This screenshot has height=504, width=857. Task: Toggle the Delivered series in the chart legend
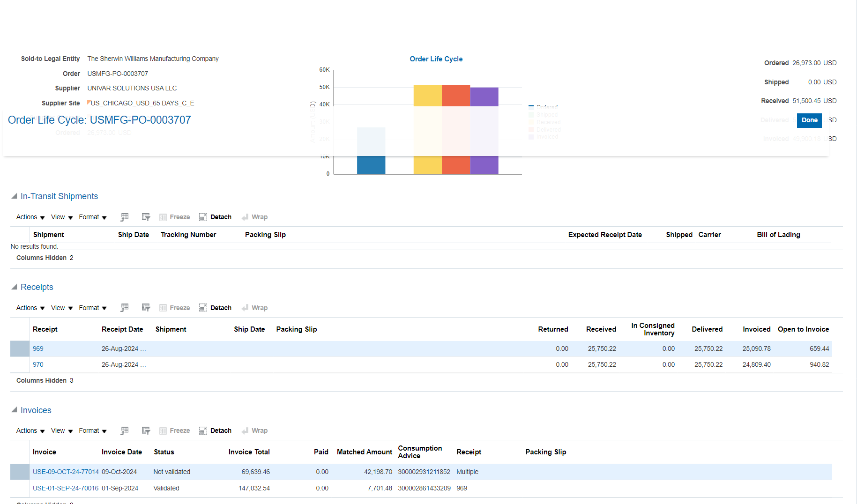click(x=546, y=129)
